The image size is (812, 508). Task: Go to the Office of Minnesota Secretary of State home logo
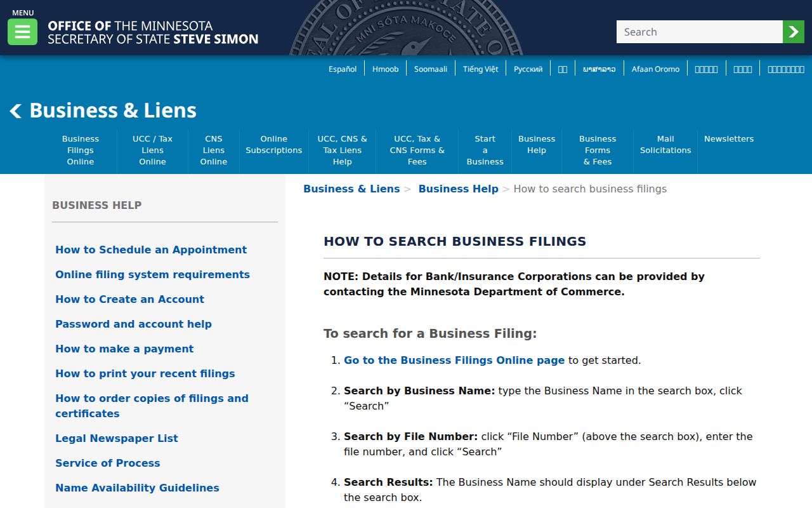(153, 32)
